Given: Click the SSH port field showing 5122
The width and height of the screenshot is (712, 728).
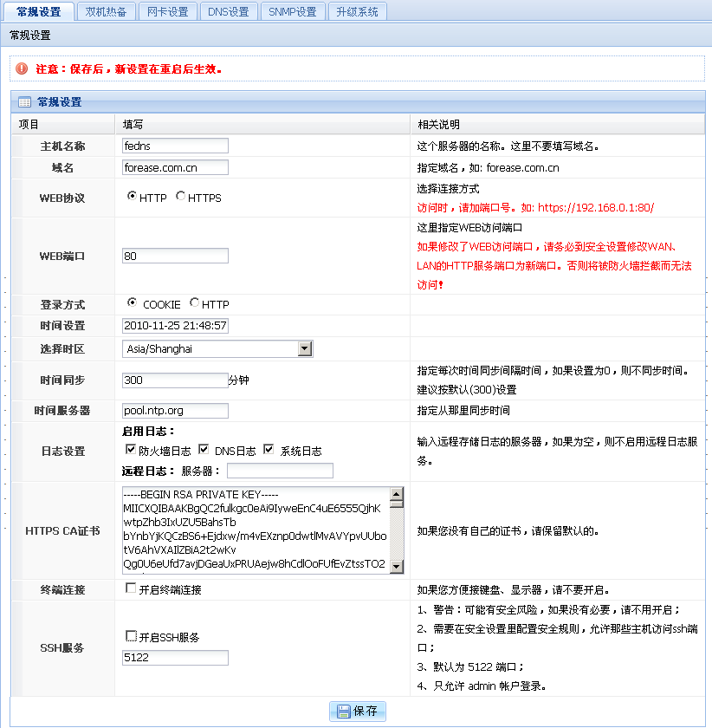Looking at the screenshot, I should pos(175,658).
